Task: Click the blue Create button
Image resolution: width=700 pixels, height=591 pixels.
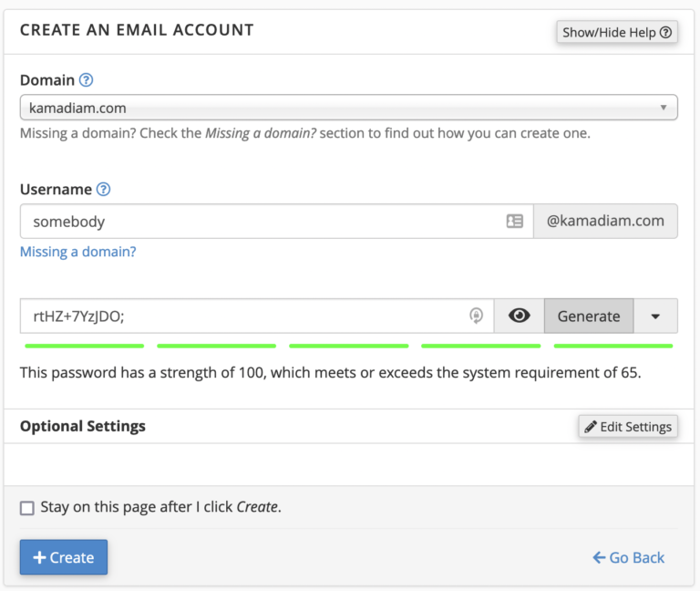Action: (x=64, y=557)
